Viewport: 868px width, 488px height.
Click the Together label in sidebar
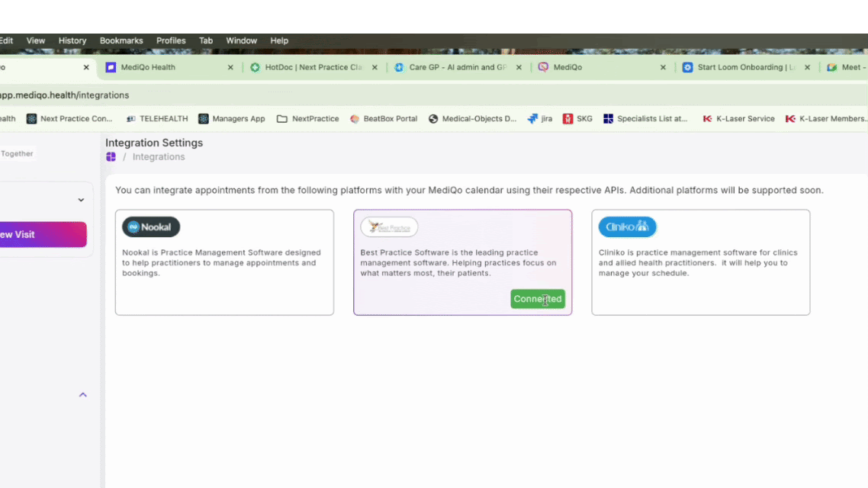pyautogui.click(x=17, y=153)
